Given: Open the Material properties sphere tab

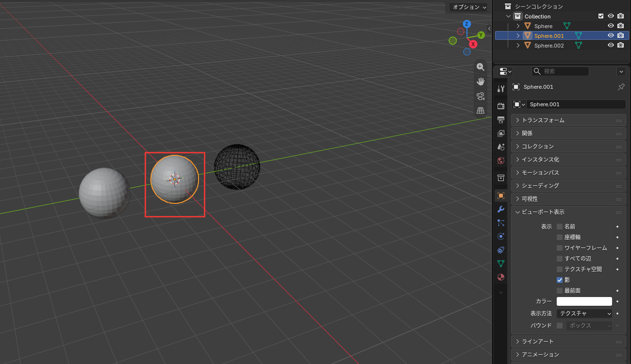Looking at the screenshot, I should pyautogui.click(x=501, y=277).
